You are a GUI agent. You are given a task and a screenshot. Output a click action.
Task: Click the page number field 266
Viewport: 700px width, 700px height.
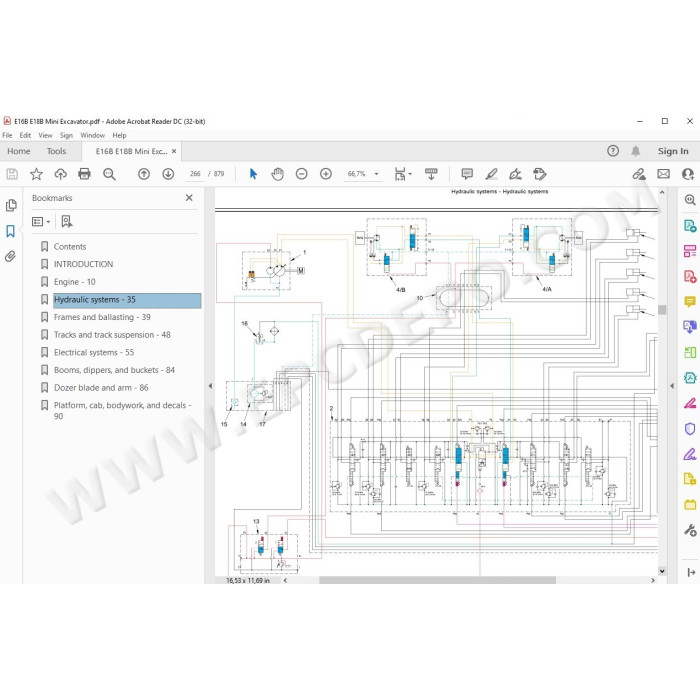click(195, 174)
